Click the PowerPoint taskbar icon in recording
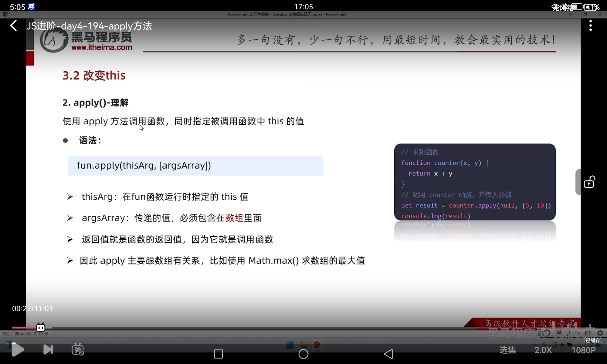The width and height of the screenshot is (607, 364). (317, 345)
